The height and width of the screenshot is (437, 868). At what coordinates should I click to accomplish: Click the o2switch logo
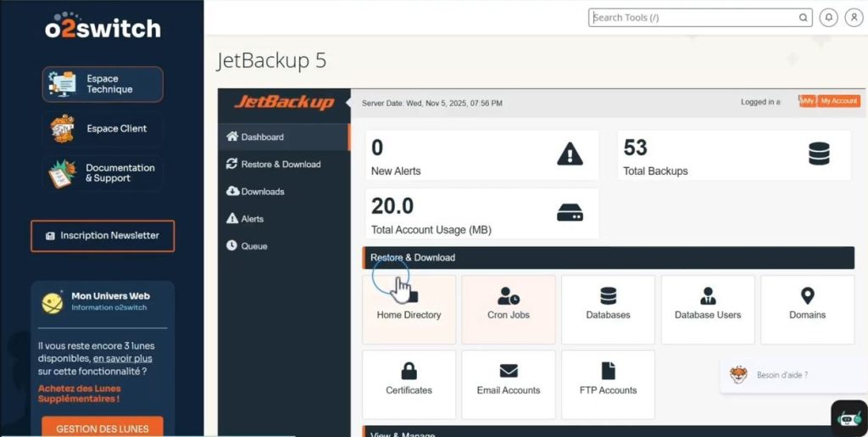tap(103, 25)
